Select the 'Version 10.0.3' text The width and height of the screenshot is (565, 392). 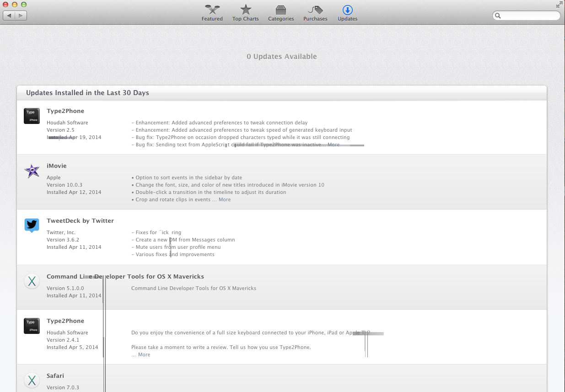(65, 185)
